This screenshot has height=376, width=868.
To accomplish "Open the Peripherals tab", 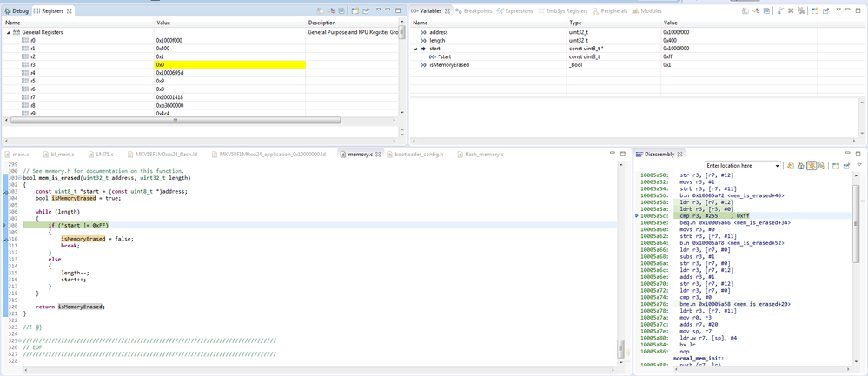I will [610, 10].
